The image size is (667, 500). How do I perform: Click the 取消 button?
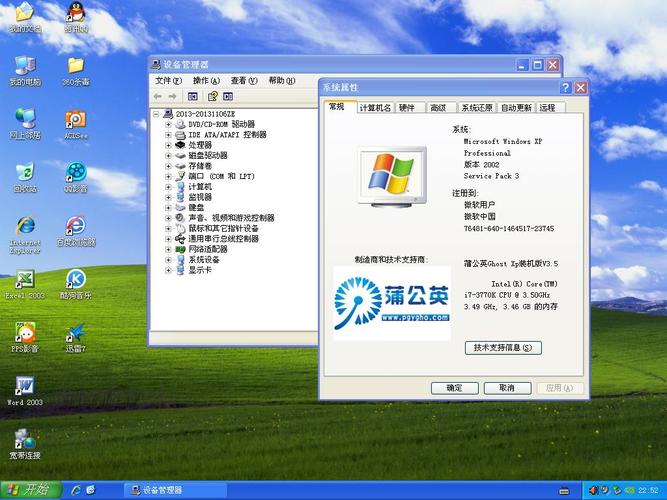(x=507, y=388)
